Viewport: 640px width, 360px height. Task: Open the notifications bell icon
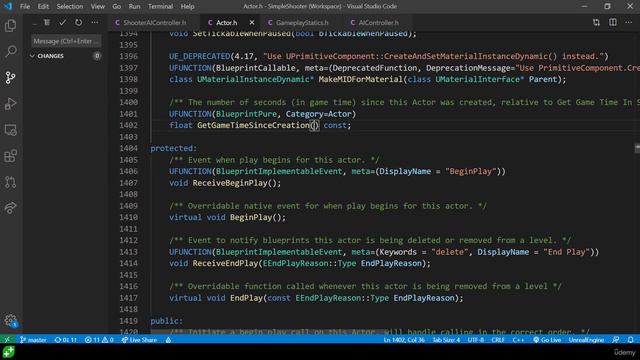(x=631, y=340)
